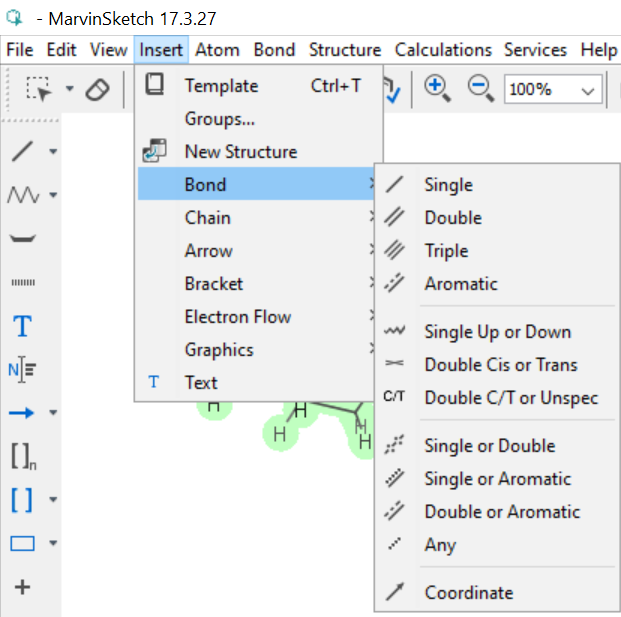Choose Aromatic bond type
Image resolution: width=621 pixels, height=617 pixels.
click(460, 284)
